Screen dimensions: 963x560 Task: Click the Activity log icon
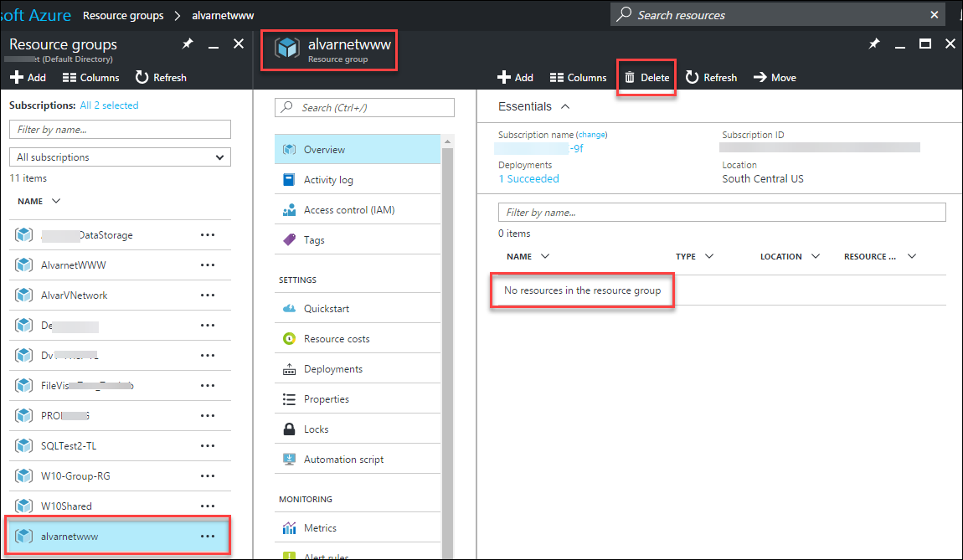tap(289, 179)
